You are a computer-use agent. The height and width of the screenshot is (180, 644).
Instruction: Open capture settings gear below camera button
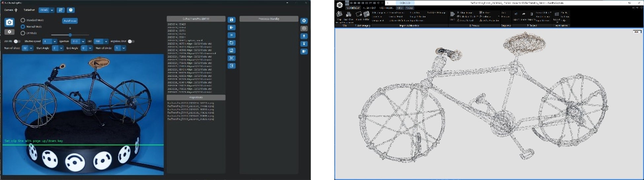(9, 32)
